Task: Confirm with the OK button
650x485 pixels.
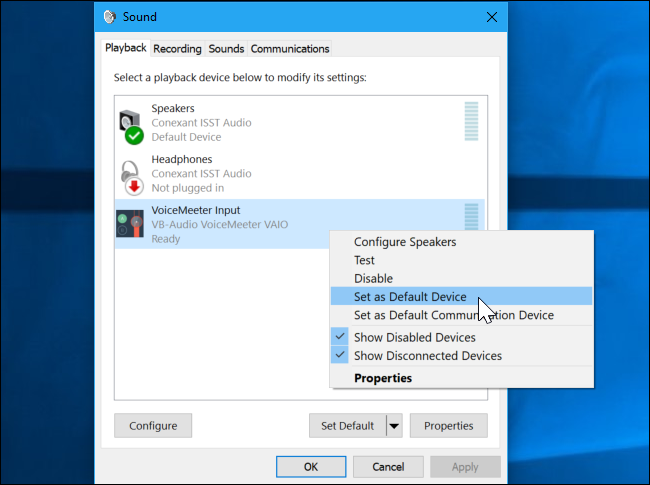Action: 311,467
